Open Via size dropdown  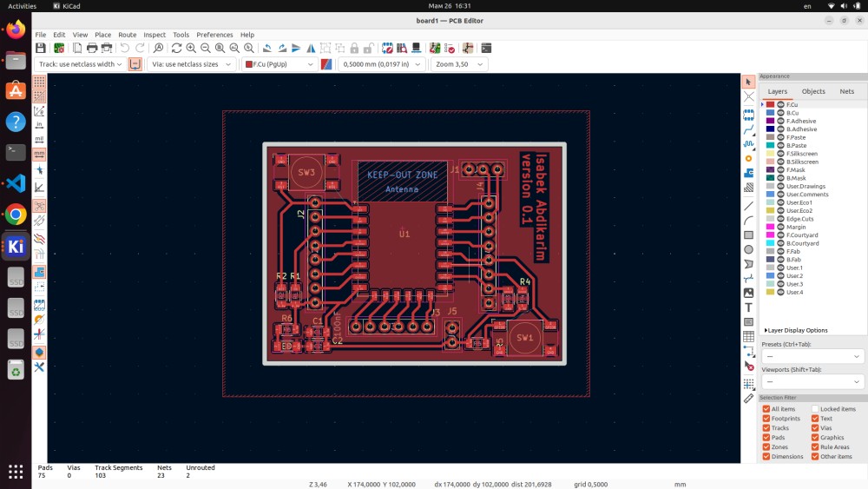[192, 64]
